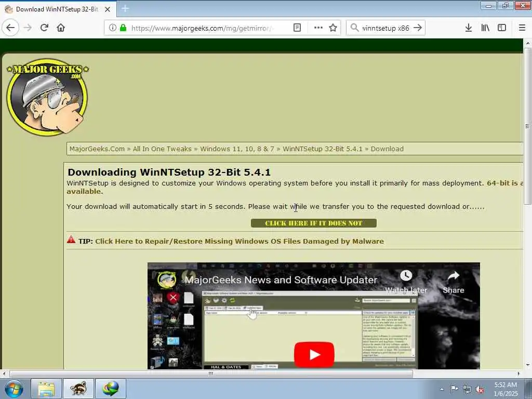The width and height of the screenshot is (532, 399).
Task: Open the Library menu icon
Action: (x=485, y=28)
